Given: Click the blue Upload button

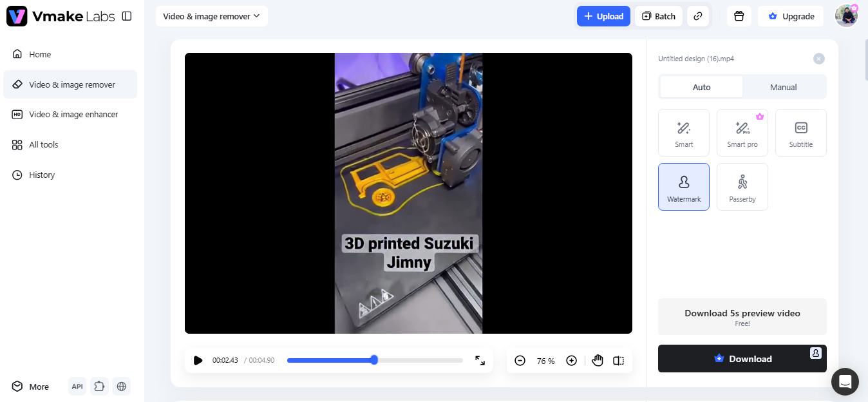Looking at the screenshot, I should click(x=603, y=16).
